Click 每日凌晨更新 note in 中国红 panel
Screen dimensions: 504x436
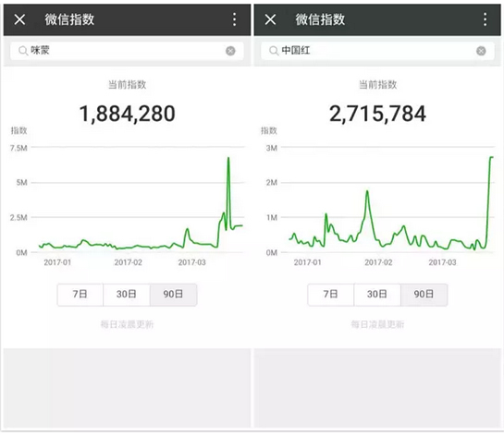(x=377, y=324)
